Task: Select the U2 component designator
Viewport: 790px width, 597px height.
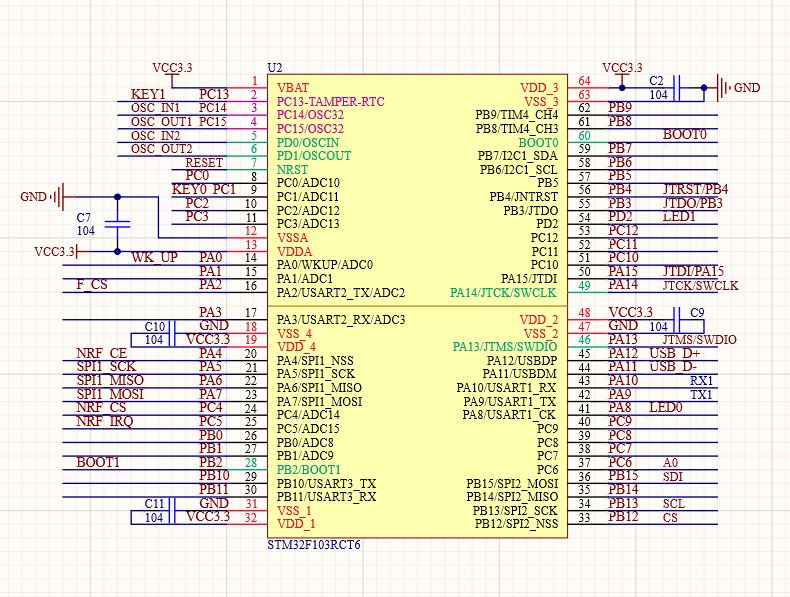Action: pos(275,68)
